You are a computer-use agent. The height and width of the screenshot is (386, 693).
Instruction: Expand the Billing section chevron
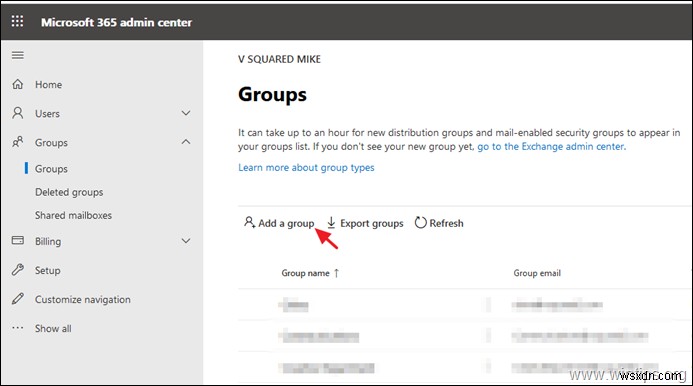click(186, 241)
